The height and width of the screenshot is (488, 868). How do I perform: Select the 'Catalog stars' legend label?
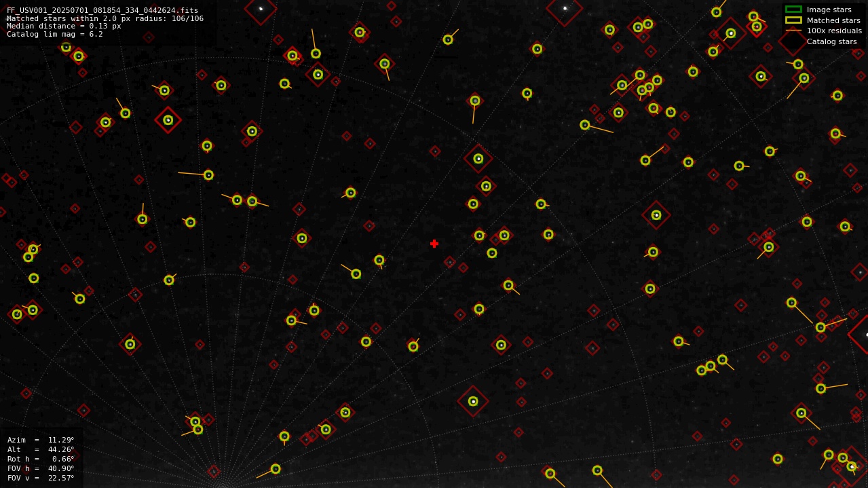coord(831,41)
